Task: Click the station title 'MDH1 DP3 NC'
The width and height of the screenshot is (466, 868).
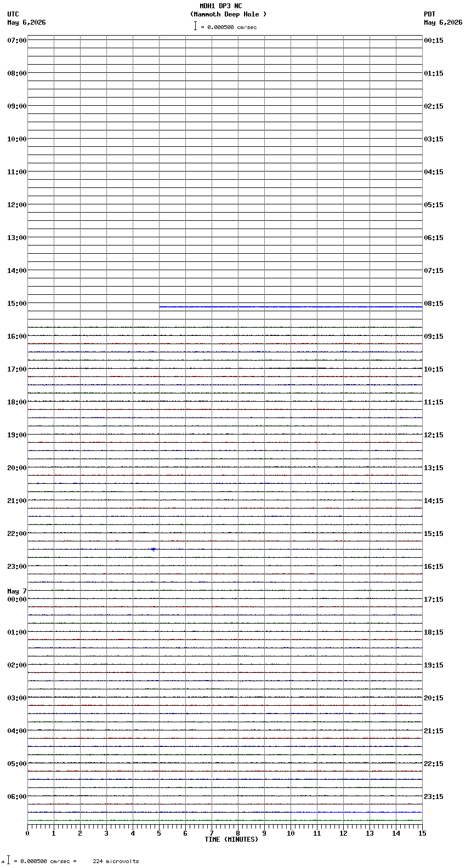Action: point(220,6)
